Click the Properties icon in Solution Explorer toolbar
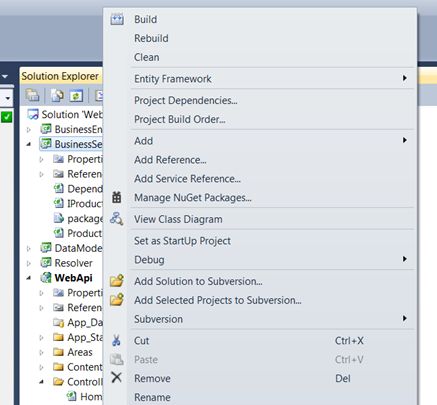This screenshot has height=405, width=437. [x=32, y=96]
